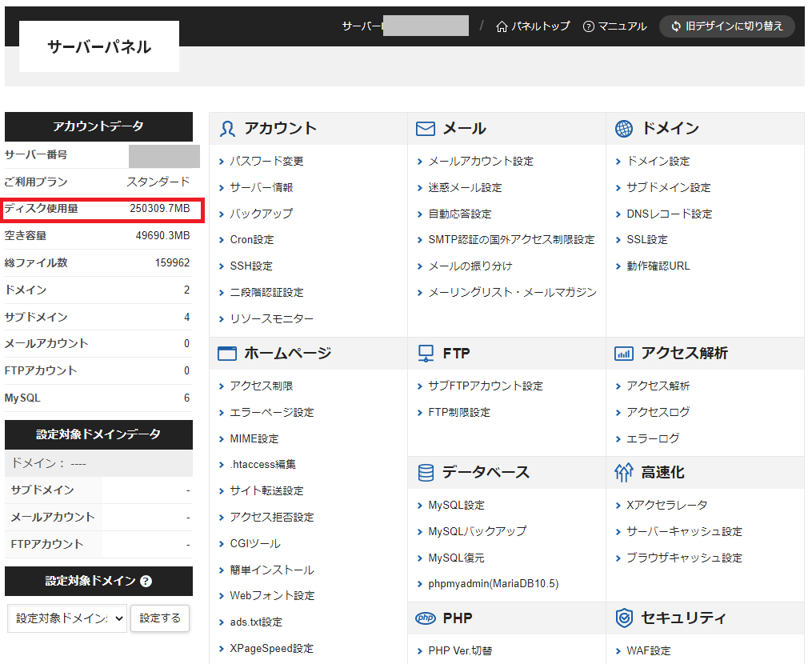Viewport: 812px width, 664px height.
Task: Open CGIツール link
Action: click(x=254, y=543)
